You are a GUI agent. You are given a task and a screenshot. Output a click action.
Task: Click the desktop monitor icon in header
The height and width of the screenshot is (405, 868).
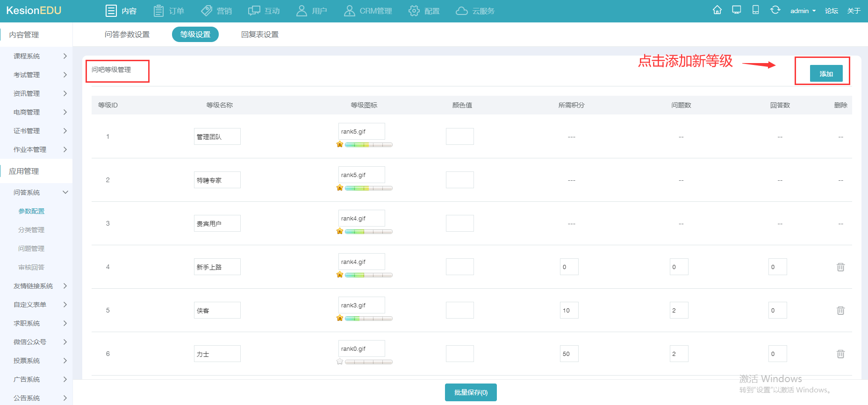click(737, 10)
